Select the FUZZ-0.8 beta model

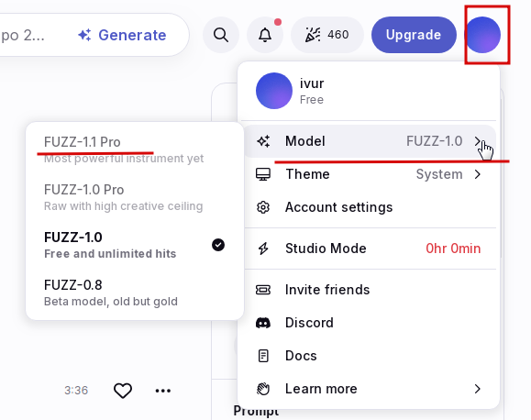click(x=135, y=293)
